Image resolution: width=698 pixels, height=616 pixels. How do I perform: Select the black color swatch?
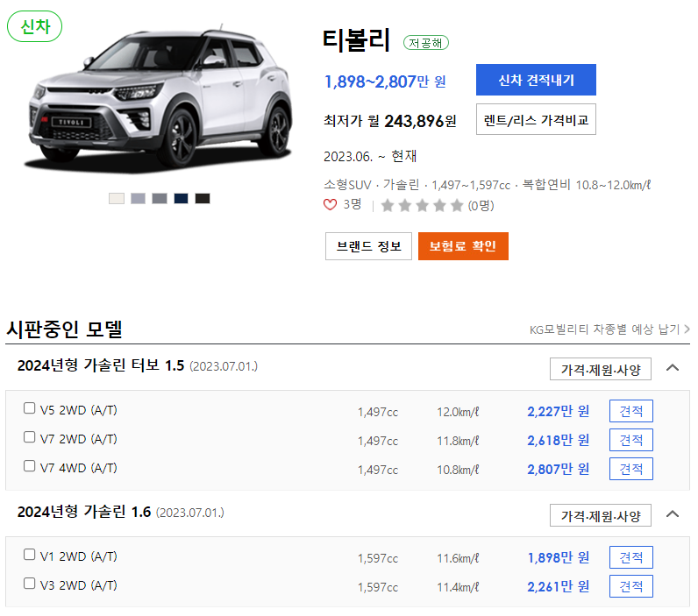(203, 199)
